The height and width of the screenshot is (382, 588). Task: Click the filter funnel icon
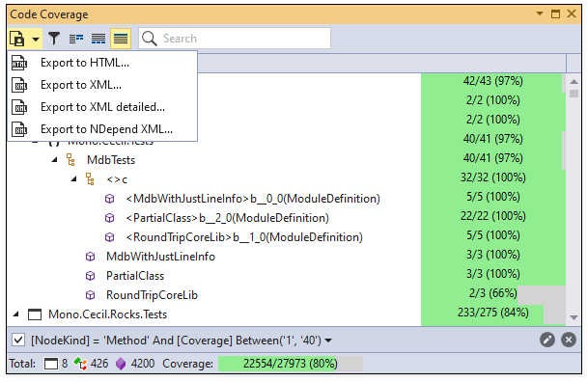54,39
